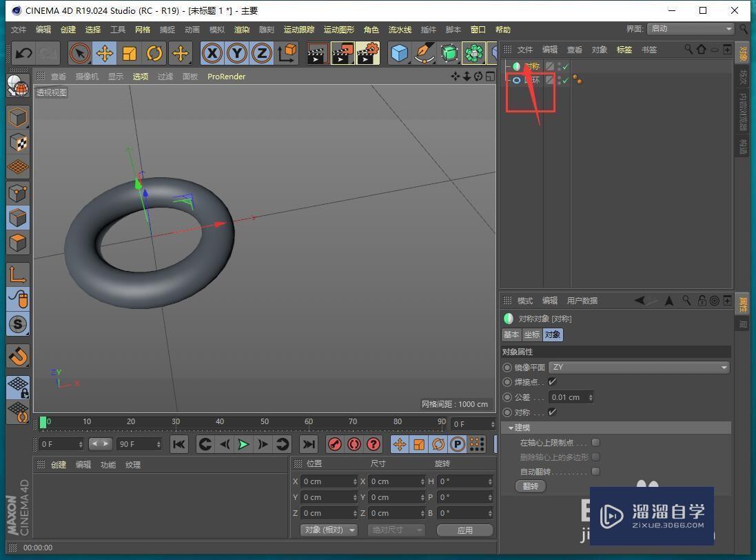Screen dimensions: 756x560
Task: Enable the 焊接点 checkbox
Action: point(552,381)
